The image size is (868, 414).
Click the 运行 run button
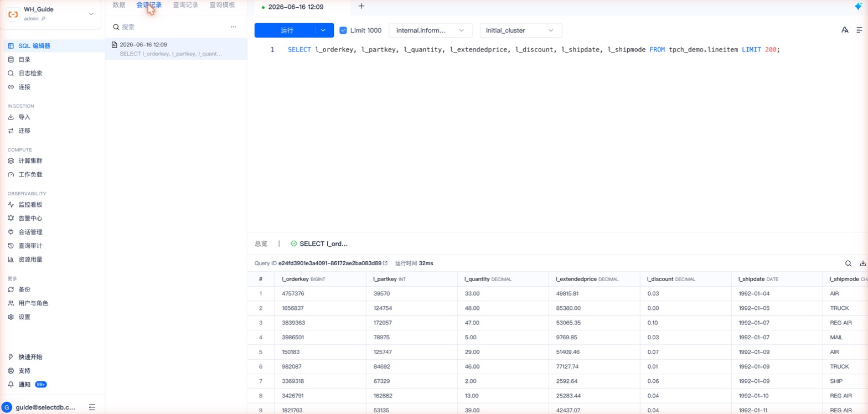click(x=287, y=30)
